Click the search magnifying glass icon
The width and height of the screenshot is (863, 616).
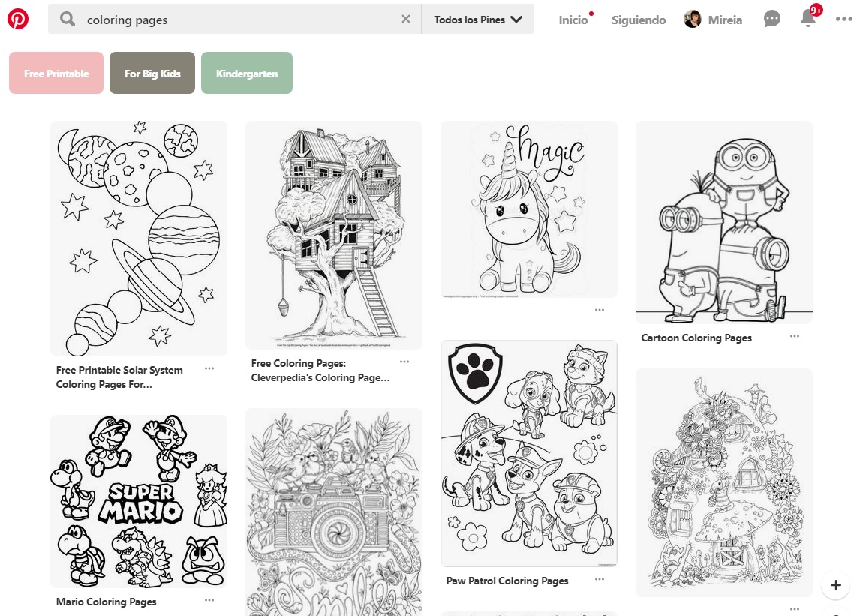67,20
